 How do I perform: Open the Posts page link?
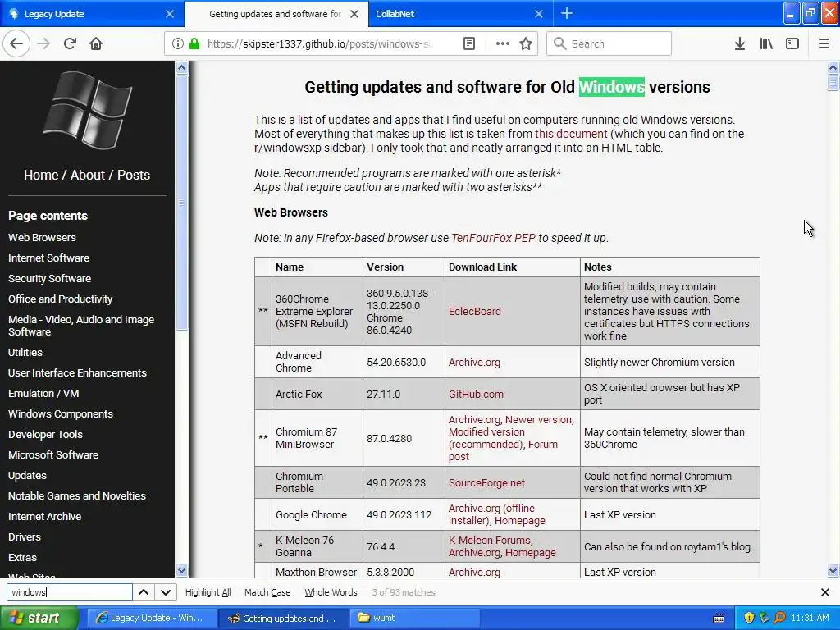134,175
